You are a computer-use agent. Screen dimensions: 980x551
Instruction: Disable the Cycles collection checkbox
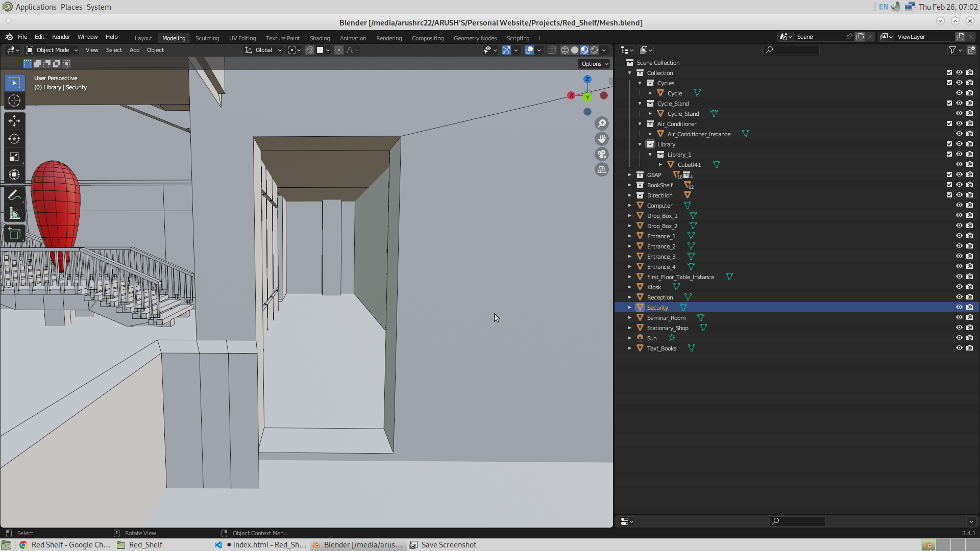click(948, 83)
